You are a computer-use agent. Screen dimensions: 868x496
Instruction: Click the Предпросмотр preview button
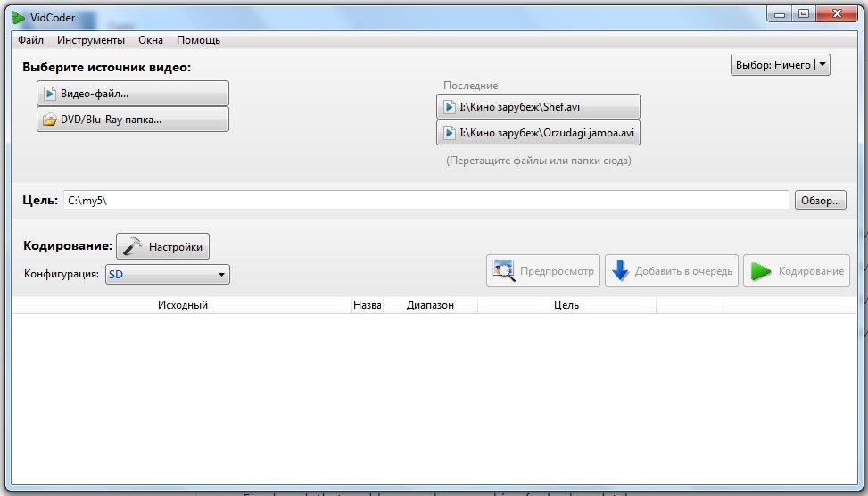(x=543, y=270)
